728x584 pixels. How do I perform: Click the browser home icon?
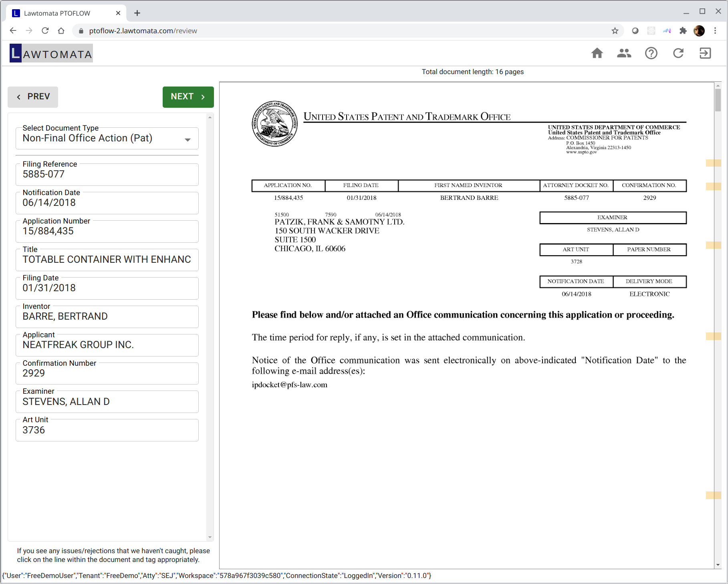coord(61,31)
